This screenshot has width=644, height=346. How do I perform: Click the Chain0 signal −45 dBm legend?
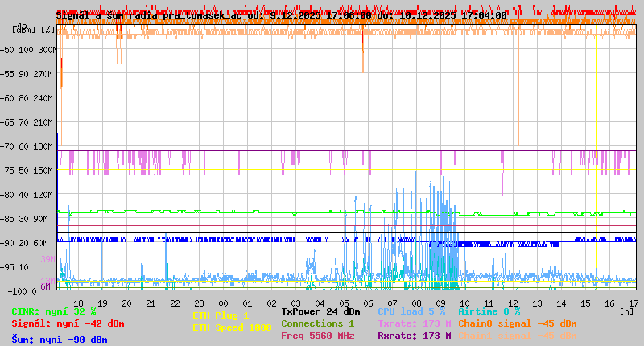pyautogui.click(x=517, y=323)
